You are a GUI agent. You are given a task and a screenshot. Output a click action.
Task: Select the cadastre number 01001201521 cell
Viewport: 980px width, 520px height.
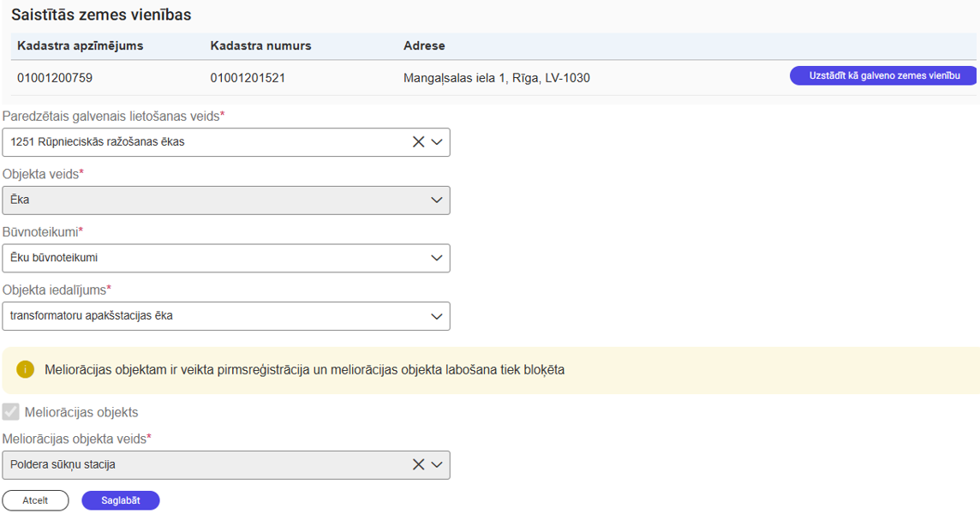pos(248,78)
